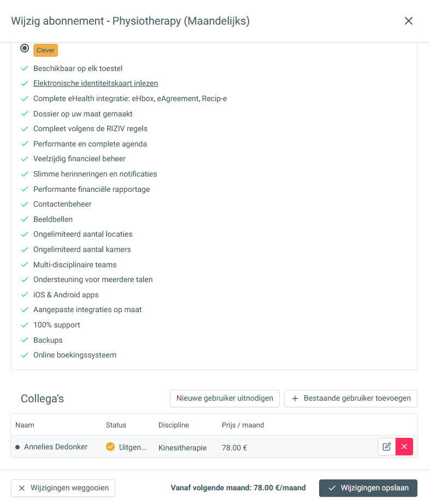Save changes with Wijzigingen opslaan
The width and height of the screenshot is (430, 504).
pos(368,488)
